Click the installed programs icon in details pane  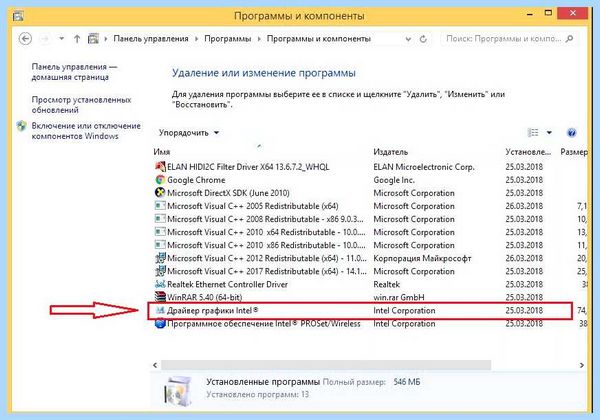[178, 390]
